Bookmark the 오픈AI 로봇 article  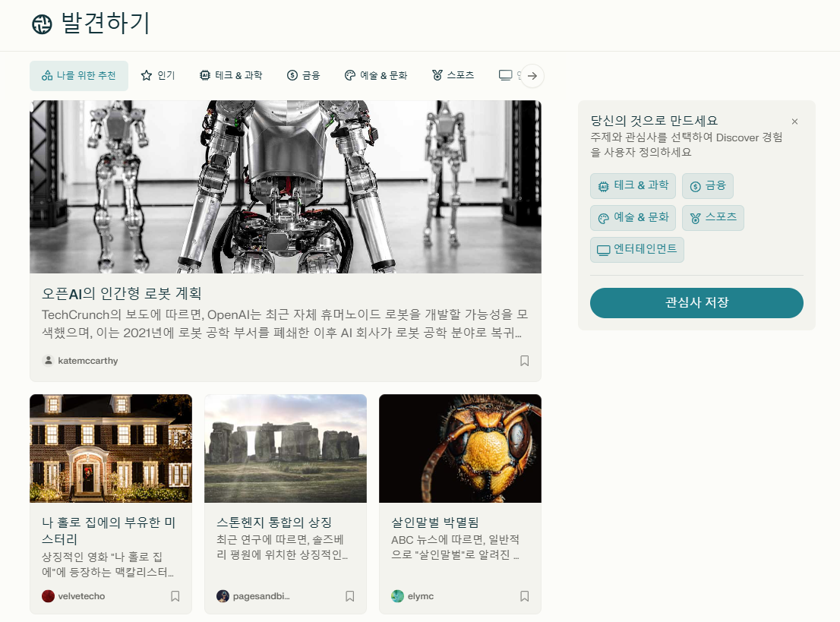click(x=524, y=360)
